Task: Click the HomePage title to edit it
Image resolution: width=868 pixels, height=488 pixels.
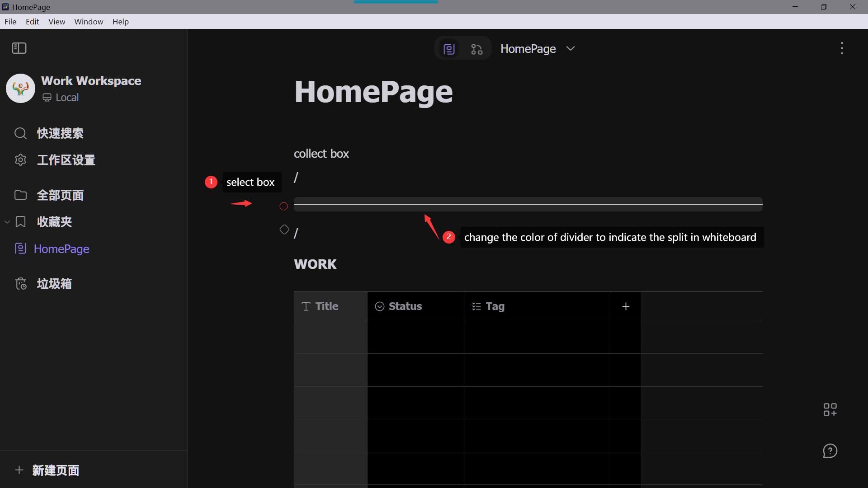Action: pos(373,92)
